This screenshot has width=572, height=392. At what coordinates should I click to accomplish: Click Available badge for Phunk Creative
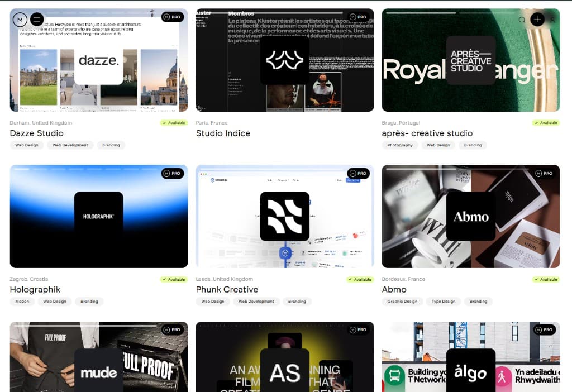coord(360,279)
